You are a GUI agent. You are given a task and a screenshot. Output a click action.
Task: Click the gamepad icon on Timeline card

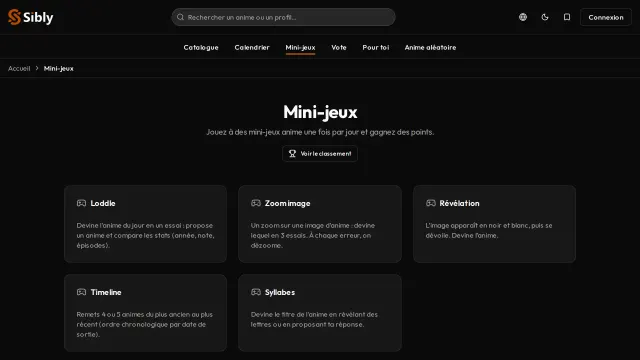pos(81,292)
